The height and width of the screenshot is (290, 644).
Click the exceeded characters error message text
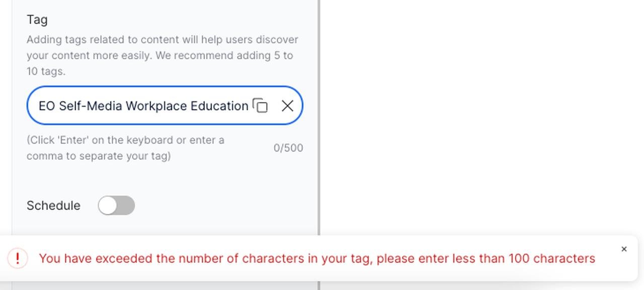coord(317,258)
